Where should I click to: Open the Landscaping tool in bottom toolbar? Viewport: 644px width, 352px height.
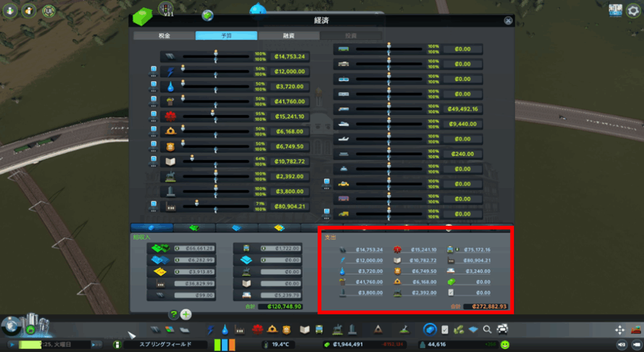point(404,329)
